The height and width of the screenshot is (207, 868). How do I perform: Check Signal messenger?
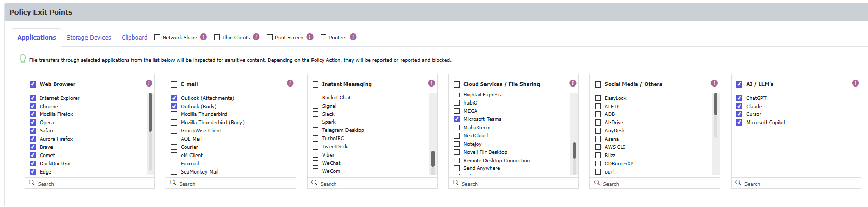tap(316, 106)
